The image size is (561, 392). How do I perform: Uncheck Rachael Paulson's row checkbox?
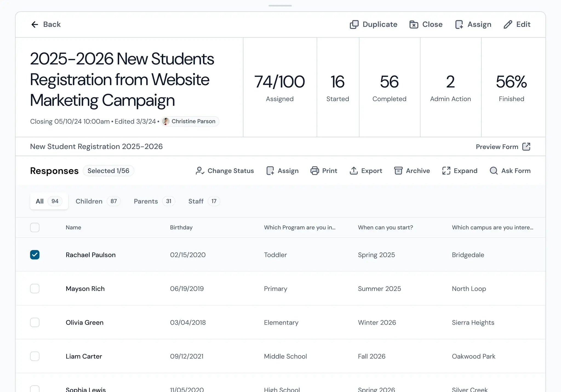(x=35, y=255)
